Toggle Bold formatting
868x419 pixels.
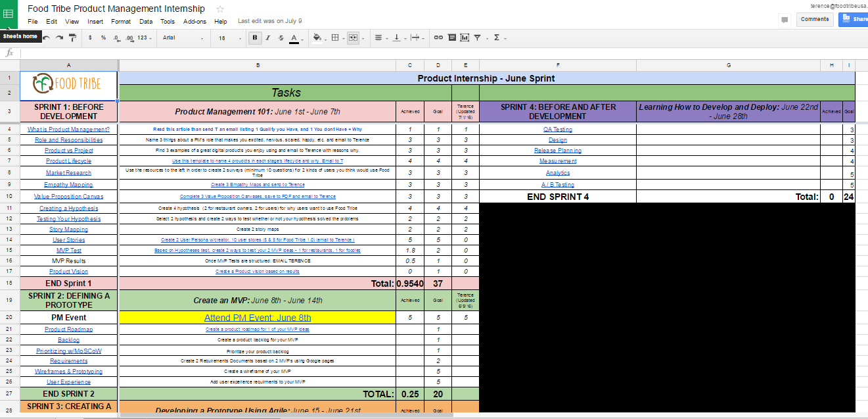(x=255, y=38)
